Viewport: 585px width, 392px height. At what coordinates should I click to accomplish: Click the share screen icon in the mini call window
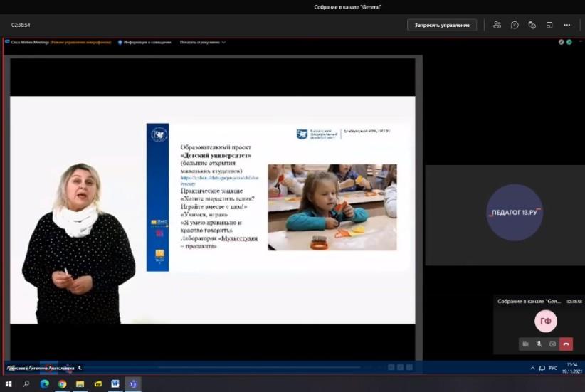coord(552,344)
